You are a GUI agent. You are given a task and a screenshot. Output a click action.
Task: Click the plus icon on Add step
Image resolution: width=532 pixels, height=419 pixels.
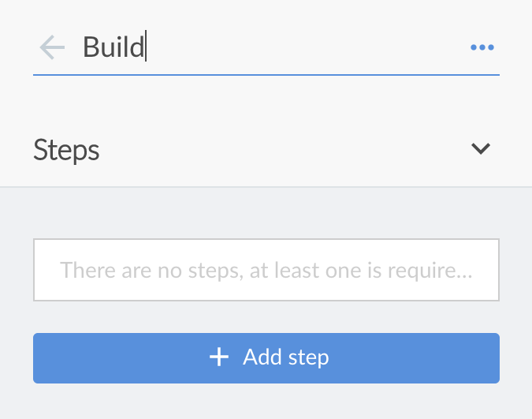[x=218, y=357]
